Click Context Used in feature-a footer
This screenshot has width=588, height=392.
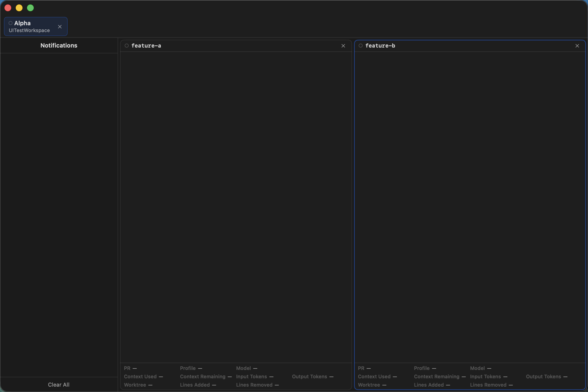140,377
